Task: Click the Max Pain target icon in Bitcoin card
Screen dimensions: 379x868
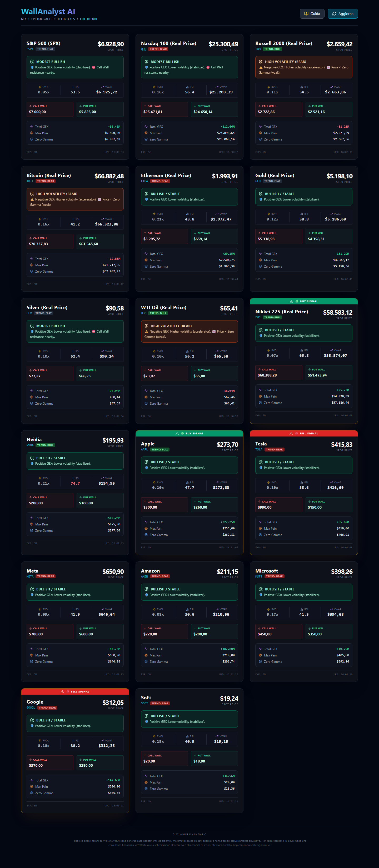Action: pyautogui.click(x=32, y=265)
